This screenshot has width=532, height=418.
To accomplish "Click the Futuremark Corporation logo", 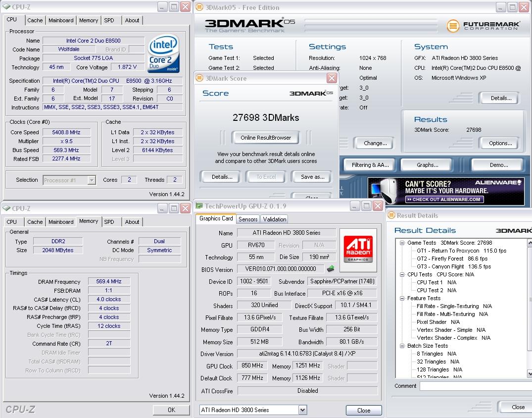I will click(483, 25).
